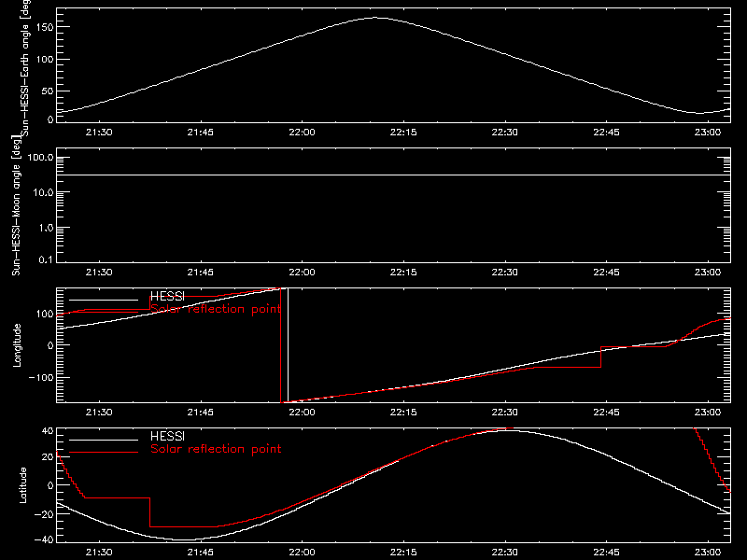Screen dimensions: 747x560
Task: Click 22:00 time label under Latitude plot
Action: [x=302, y=553]
